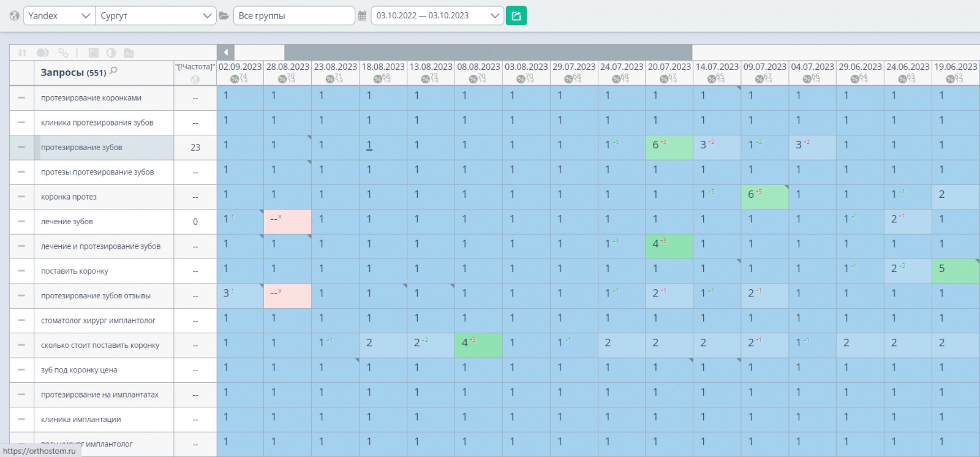Click the percent icon under 20.07.2023

pos(665,79)
